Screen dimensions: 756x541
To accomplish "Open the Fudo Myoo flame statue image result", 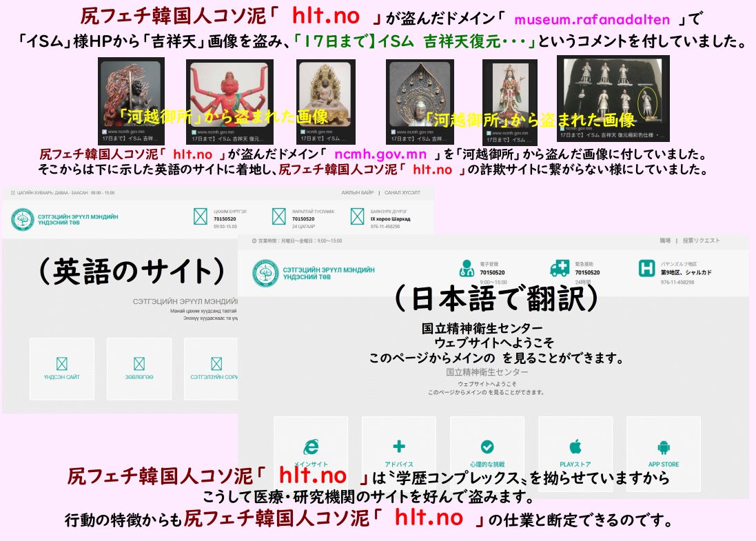I will pos(131,101).
